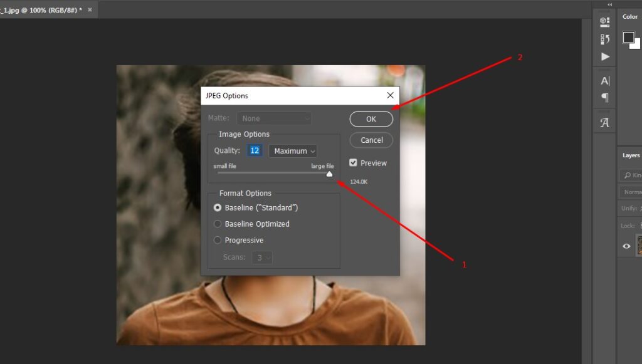Open the Paragraph panel icon
This screenshot has width=642, height=364.
click(604, 98)
